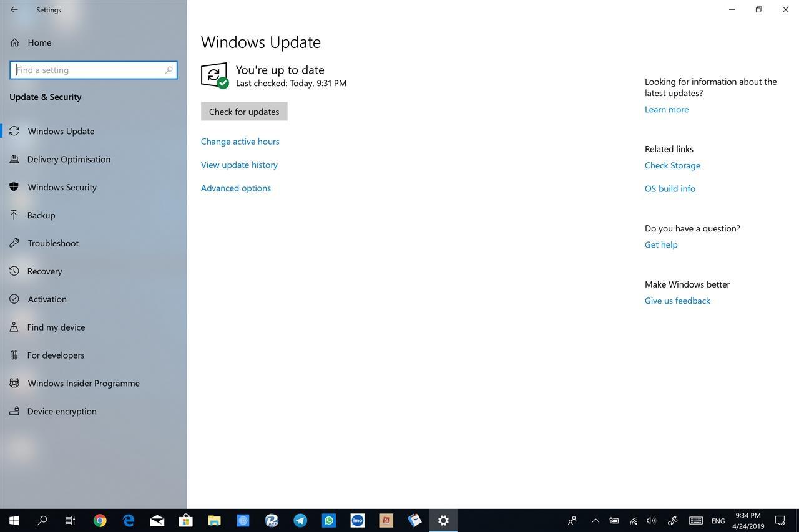Open Advanced options link
The height and width of the screenshot is (532, 799).
tap(236, 188)
